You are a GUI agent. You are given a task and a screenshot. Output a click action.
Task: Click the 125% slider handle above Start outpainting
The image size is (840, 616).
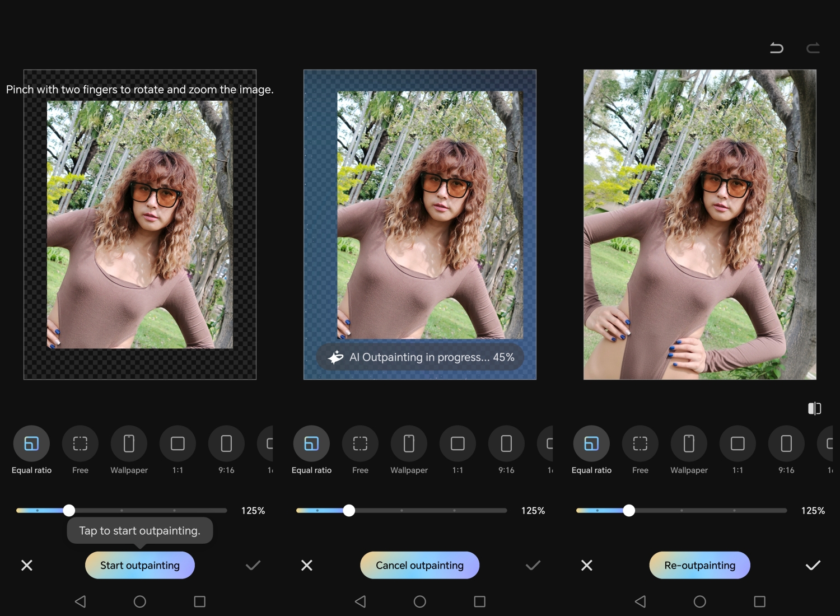point(69,510)
